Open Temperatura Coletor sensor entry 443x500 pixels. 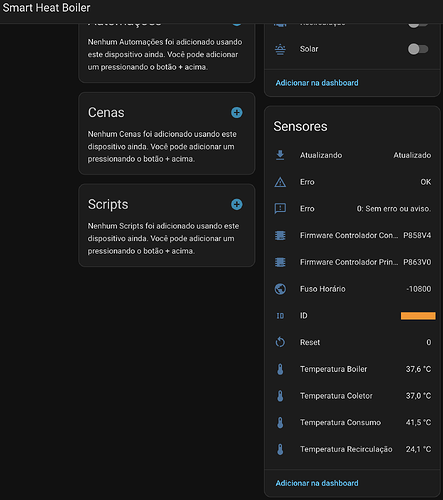[x=353, y=396]
